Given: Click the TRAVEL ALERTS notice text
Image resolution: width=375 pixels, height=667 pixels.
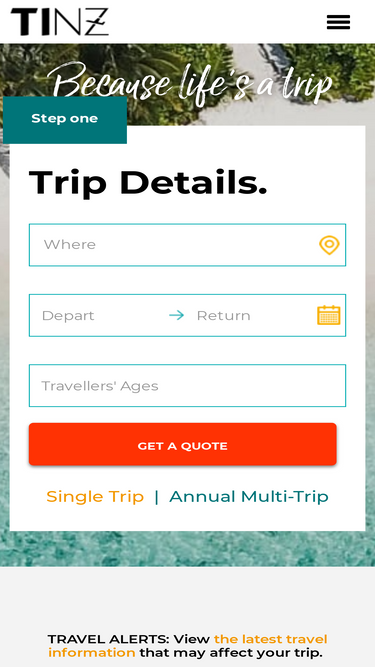Looking at the screenshot, I should [x=188, y=646].
